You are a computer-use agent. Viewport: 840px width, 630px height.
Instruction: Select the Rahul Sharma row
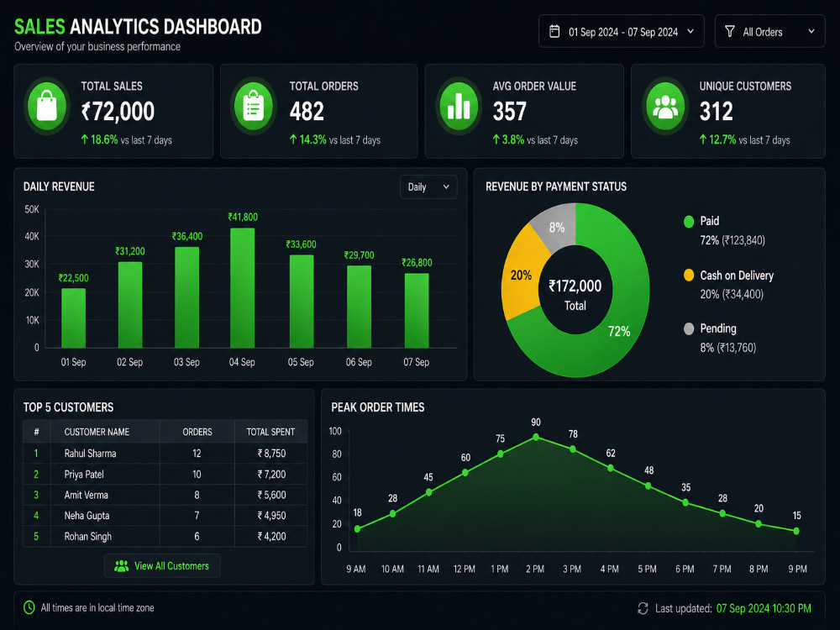165,454
